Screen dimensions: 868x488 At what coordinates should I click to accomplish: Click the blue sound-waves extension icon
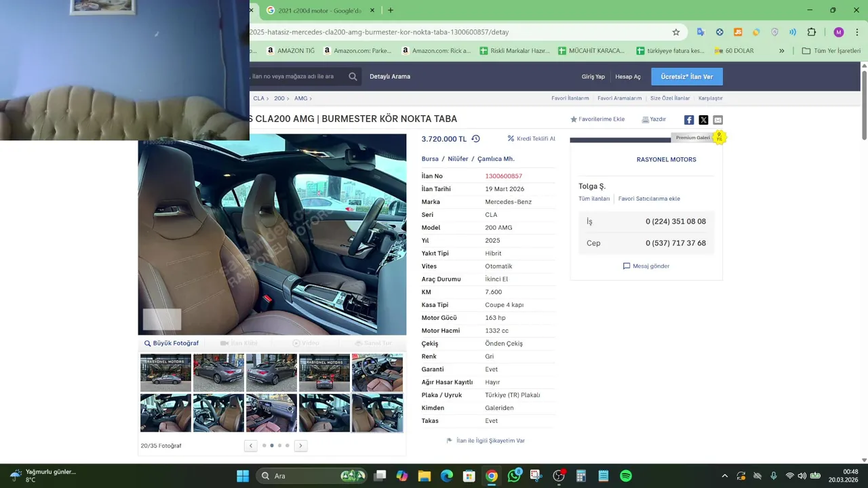[x=793, y=32]
